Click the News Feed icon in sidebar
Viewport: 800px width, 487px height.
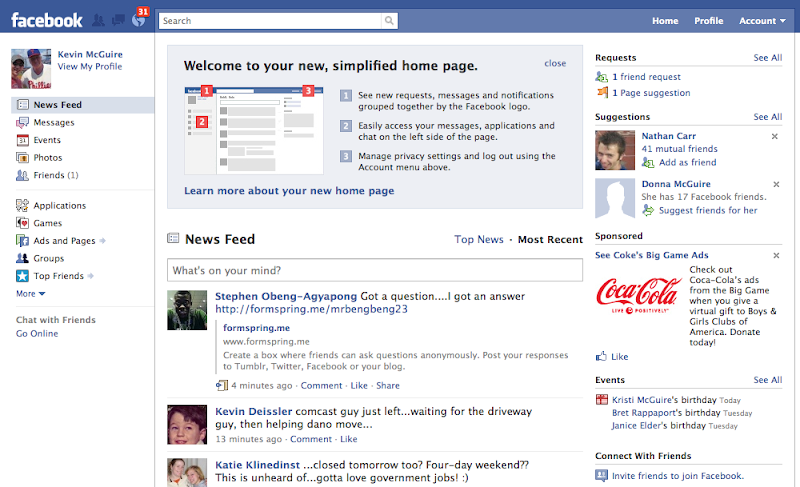coord(22,105)
